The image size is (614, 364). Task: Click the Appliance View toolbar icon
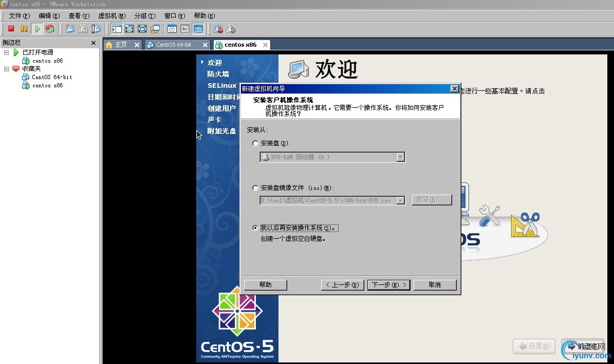pyautogui.click(x=185, y=29)
